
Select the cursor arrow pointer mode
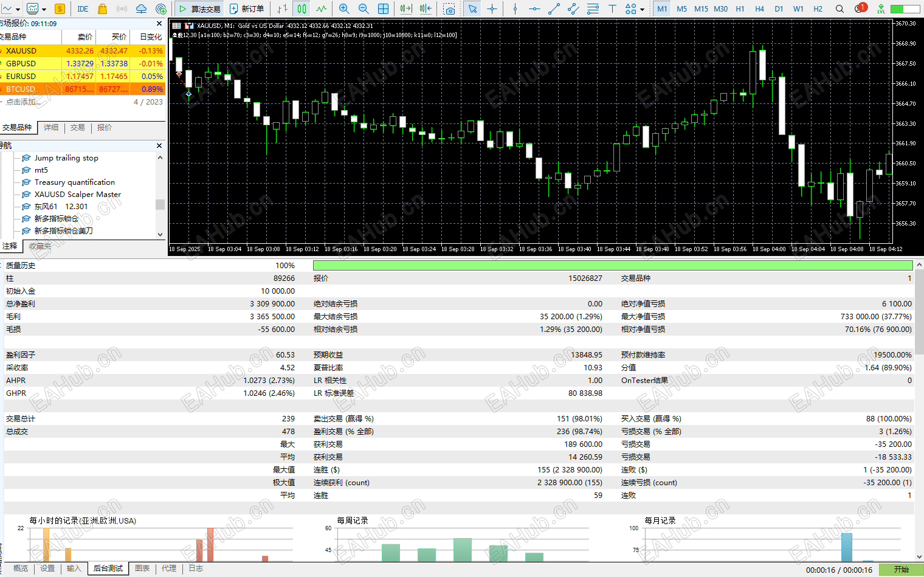472,9
